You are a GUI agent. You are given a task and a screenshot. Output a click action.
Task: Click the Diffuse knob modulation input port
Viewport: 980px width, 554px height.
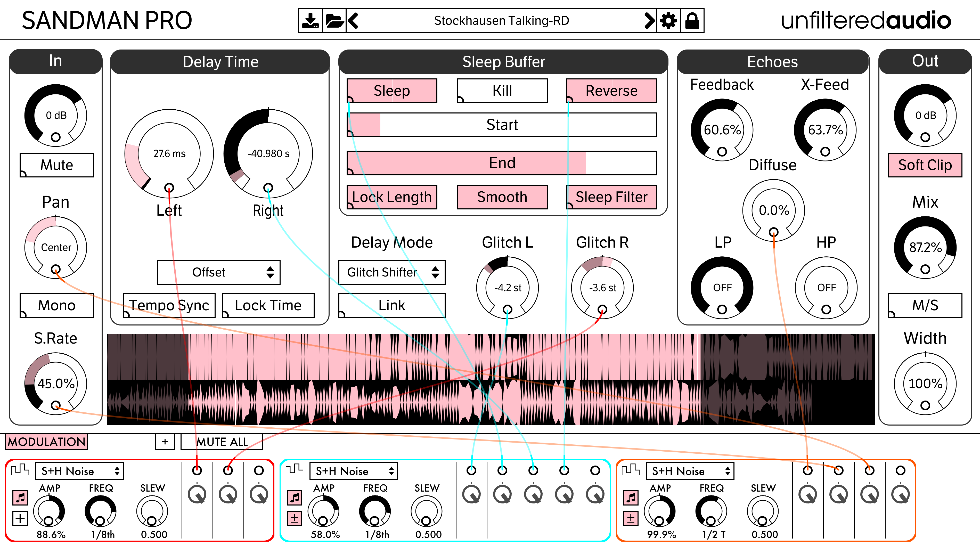[x=773, y=232]
